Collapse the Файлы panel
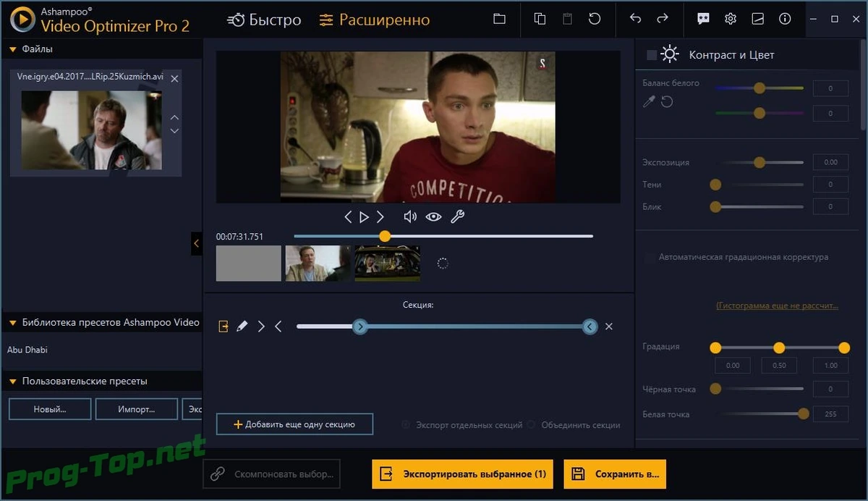The height and width of the screenshot is (501, 868). click(x=13, y=49)
